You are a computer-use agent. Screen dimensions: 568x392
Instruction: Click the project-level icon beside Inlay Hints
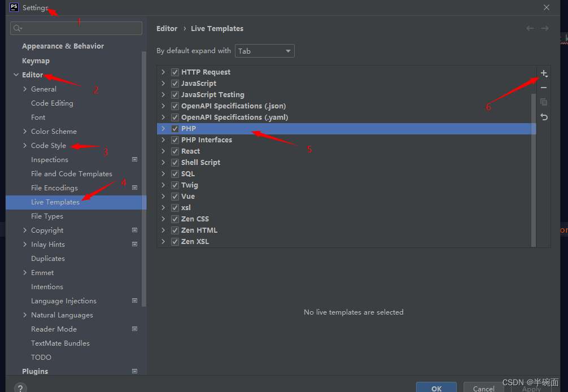134,244
